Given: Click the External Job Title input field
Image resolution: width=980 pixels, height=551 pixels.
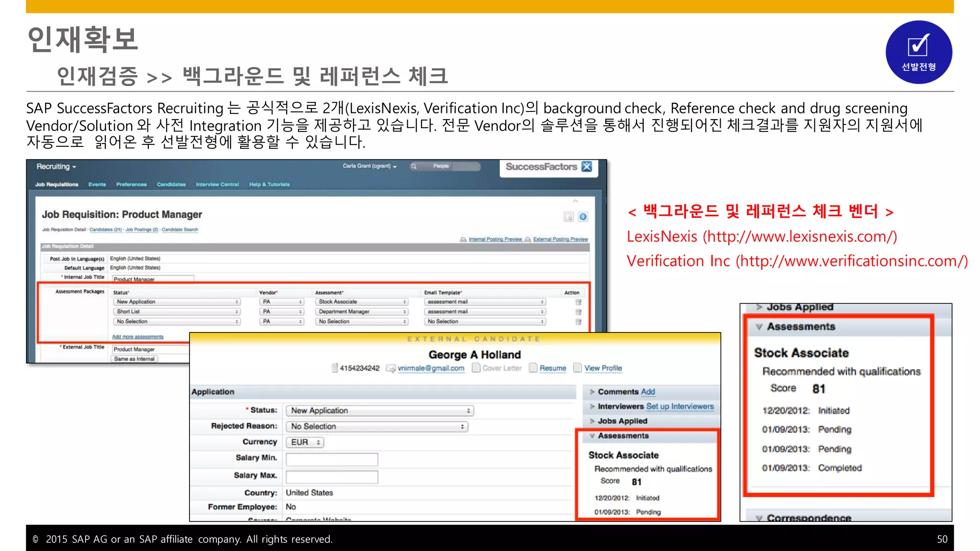Looking at the screenshot, I should [x=150, y=350].
